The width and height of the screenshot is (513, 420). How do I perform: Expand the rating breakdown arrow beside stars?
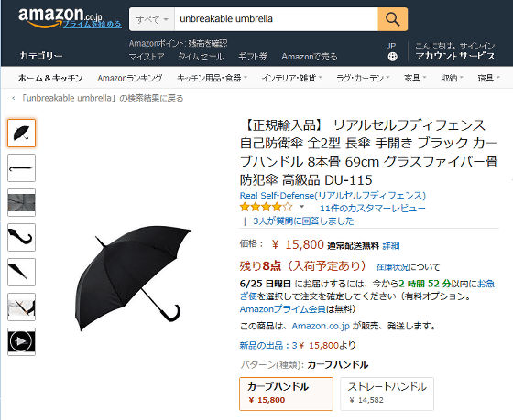coord(302,206)
